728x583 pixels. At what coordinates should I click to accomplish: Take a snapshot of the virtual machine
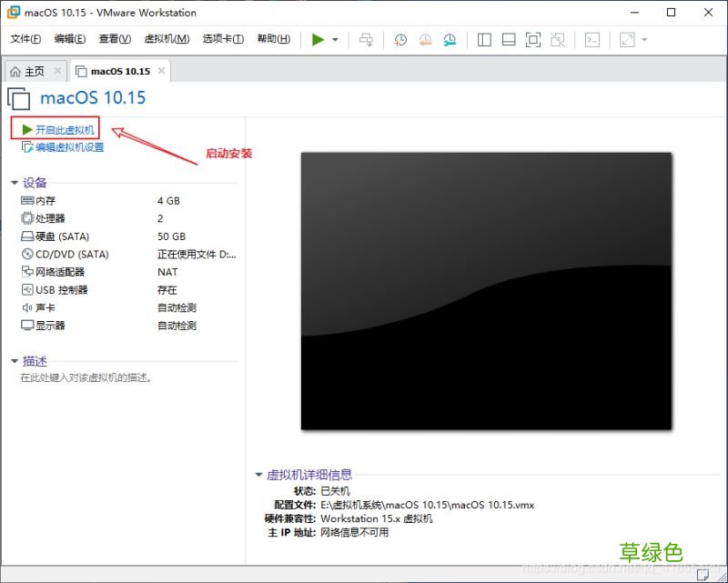click(399, 39)
